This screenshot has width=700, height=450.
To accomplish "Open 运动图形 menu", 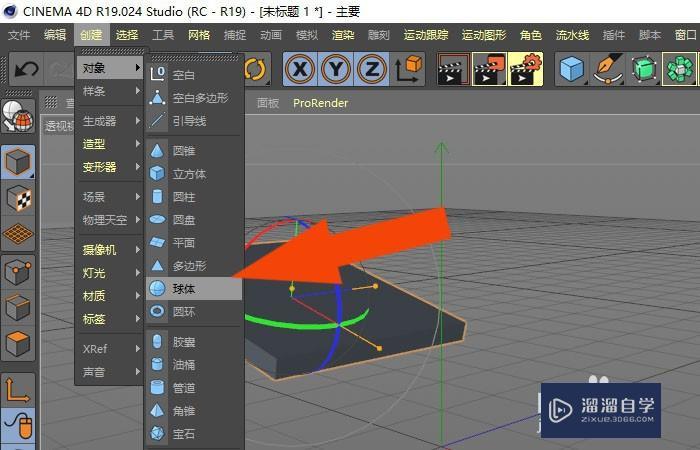I will [484, 35].
